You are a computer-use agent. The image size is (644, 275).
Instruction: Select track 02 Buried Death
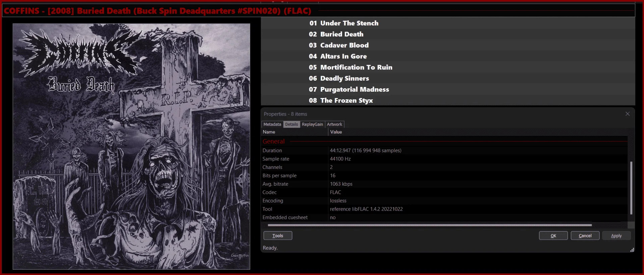[448, 34]
